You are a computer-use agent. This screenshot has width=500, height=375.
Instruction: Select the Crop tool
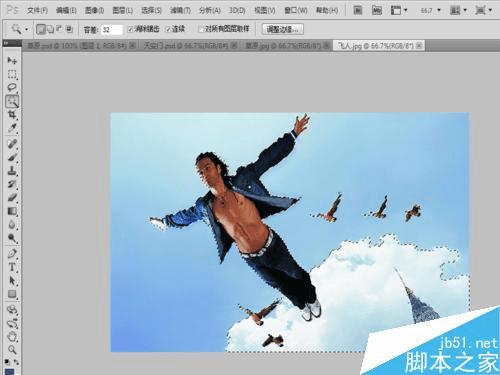pos(12,115)
